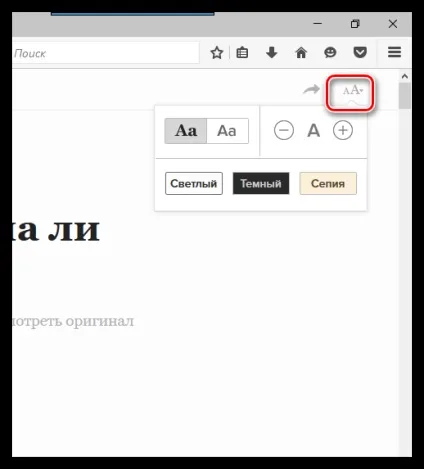Restore down the browser window
424x469 pixels.
tap(355, 24)
